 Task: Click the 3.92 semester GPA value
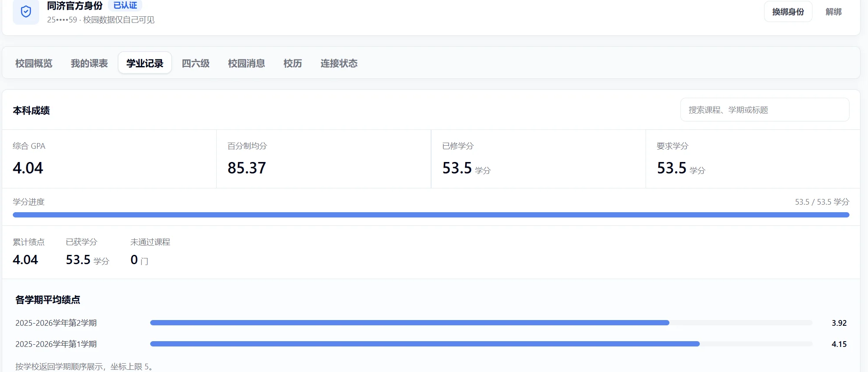[839, 323]
